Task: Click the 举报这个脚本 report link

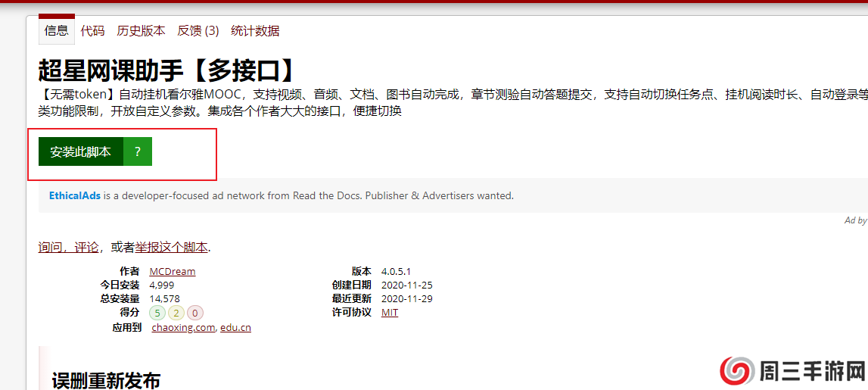Action: 171,247
